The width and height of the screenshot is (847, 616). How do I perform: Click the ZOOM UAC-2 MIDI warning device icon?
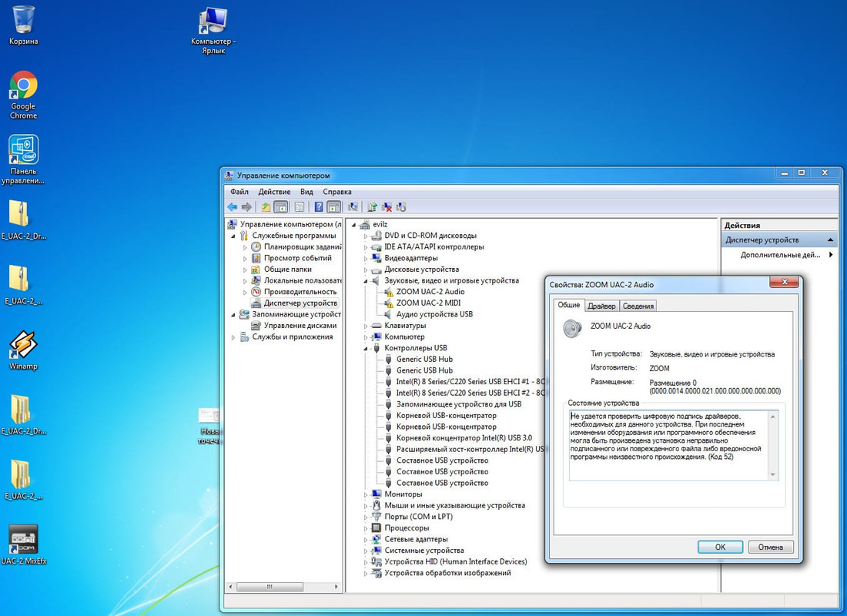(x=388, y=303)
